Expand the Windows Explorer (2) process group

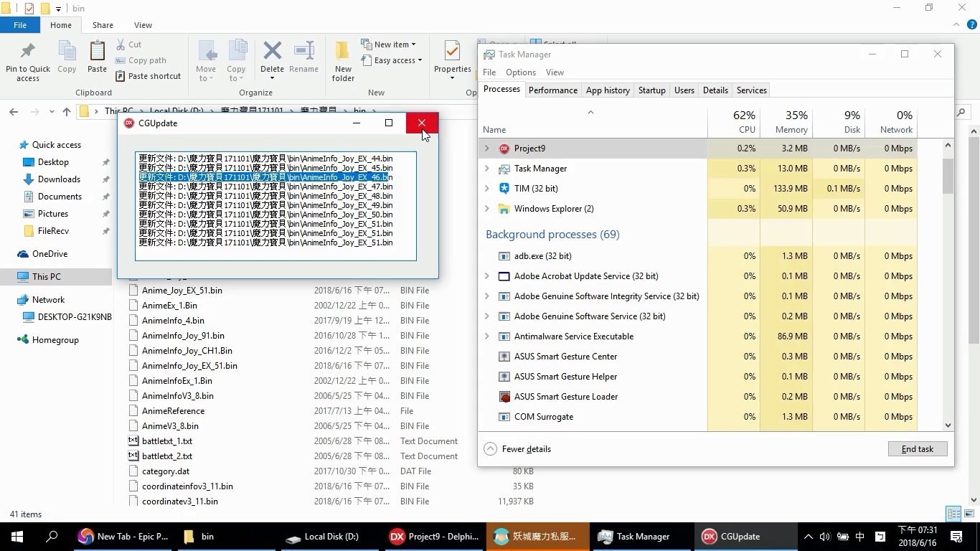point(487,209)
